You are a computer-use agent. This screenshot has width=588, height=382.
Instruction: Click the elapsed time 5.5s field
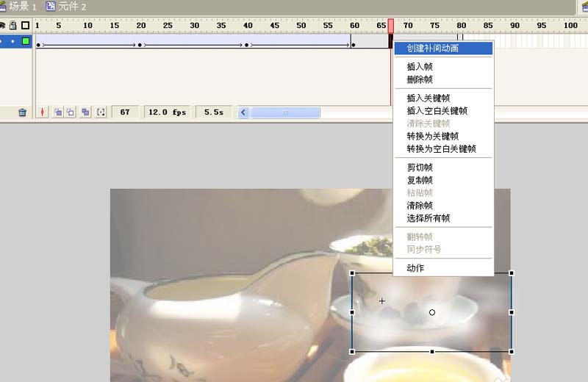tap(214, 112)
